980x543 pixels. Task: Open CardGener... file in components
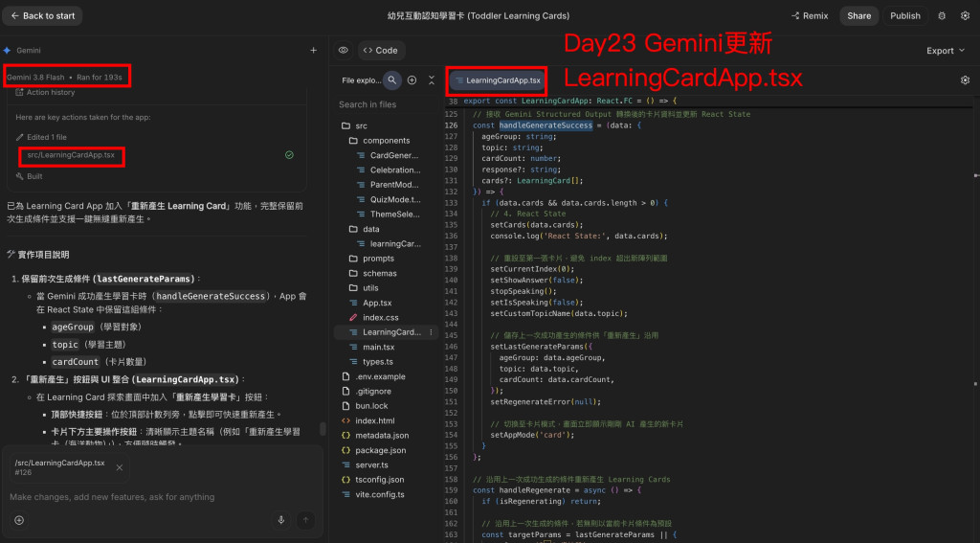[x=388, y=155]
